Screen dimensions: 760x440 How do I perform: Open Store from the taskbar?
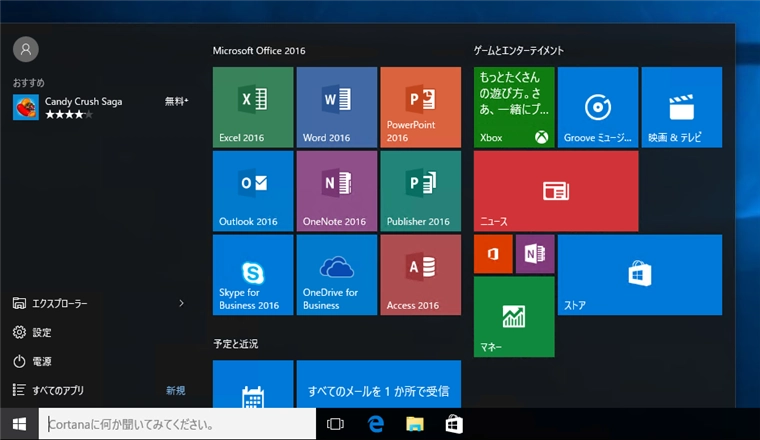pyautogui.click(x=454, y=424)
